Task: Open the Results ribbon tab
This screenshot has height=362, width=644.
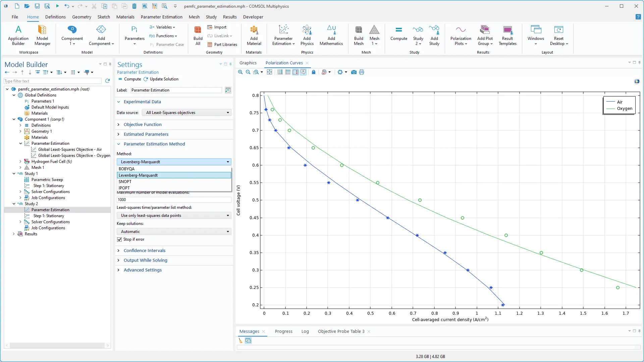Action: click(x=230, y=17)
